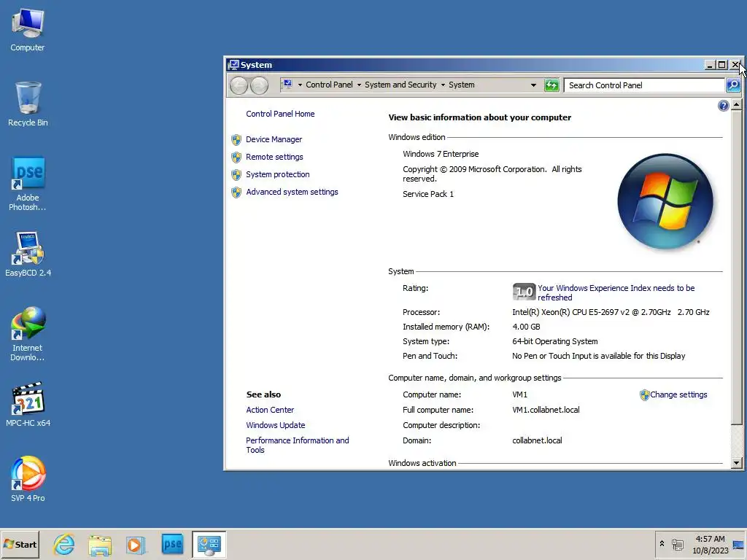Go to Control Panel breadcrumb

tap(329, 85)
